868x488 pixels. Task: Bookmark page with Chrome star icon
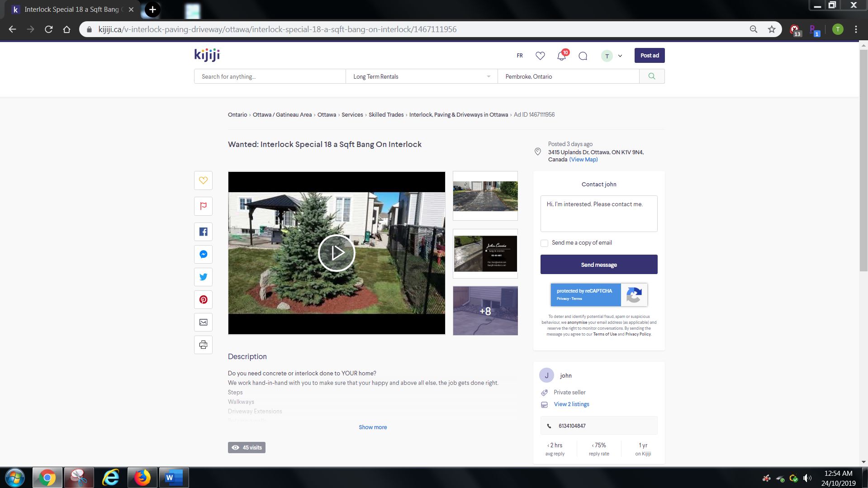pyautogui.click(x=772, y=29)
